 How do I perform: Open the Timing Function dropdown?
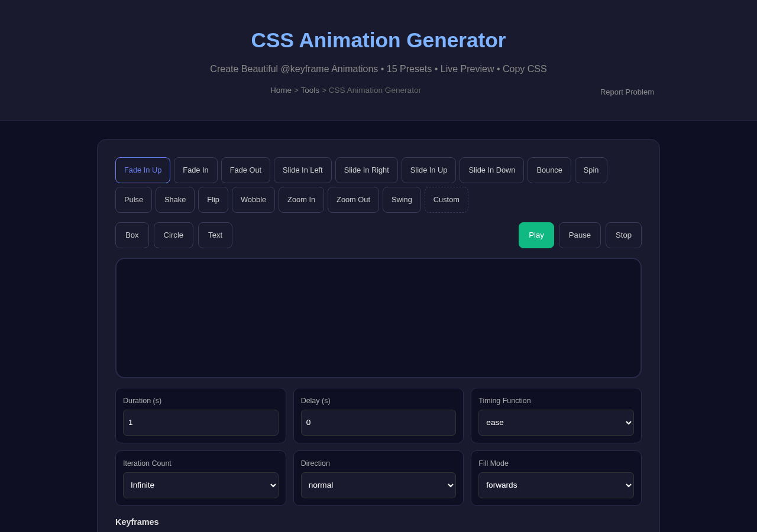(556, 423)
